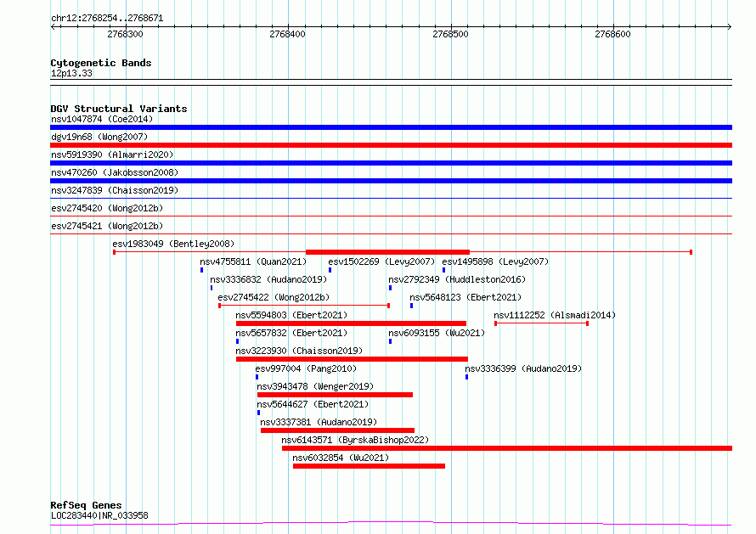Select the thin red nsv1112252 line
This screenshot has height=534, width=756.
click(x=541, y=323)
